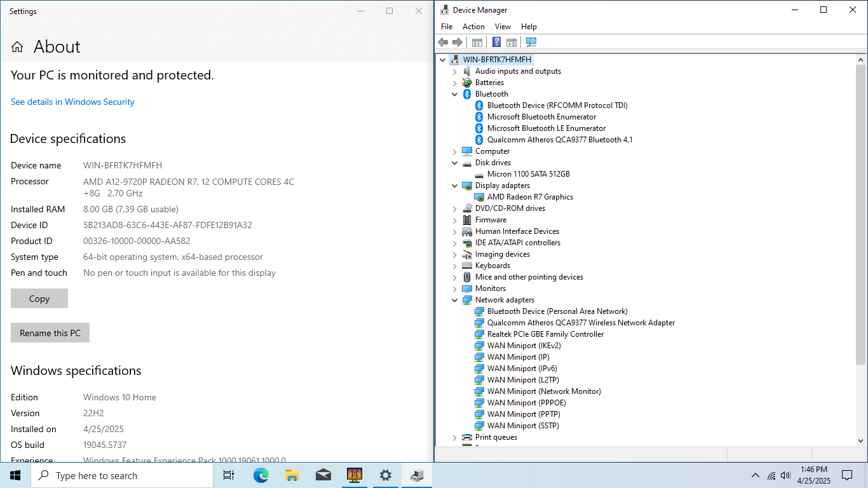Select the AMD Radeon R7 Graphics adapter
The width and height of the screenshot is (868, 488).
pyautogui.click(x=530, y=197)
